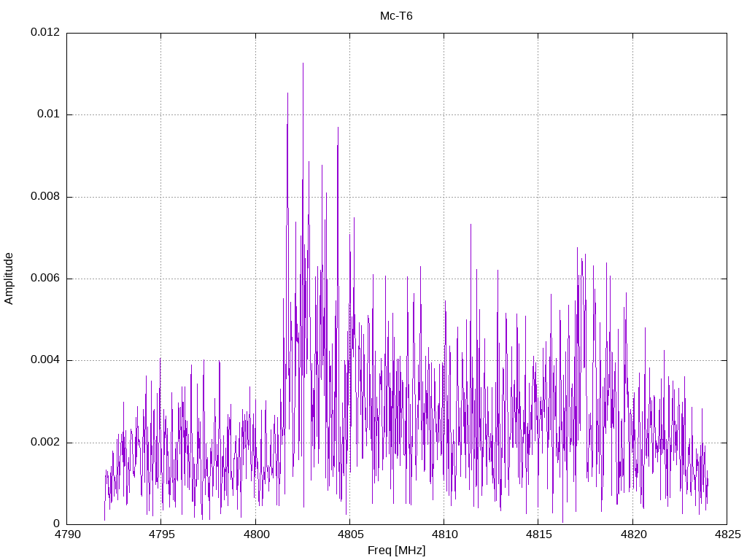
Task: Click the y-axis tick value 0 at the origin
Action: [57, 524]
